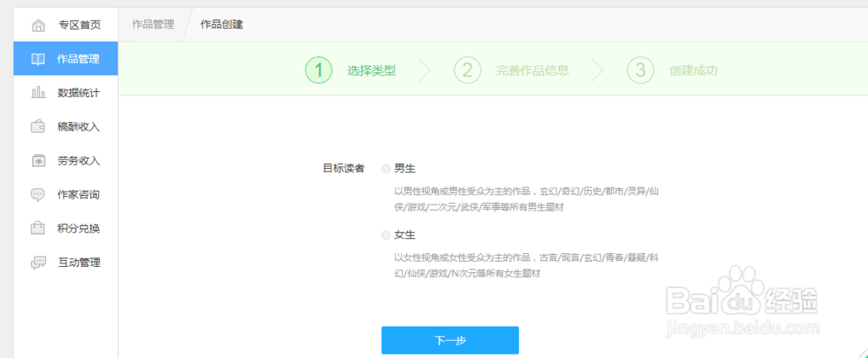868x358 pixels.
Task: Click the 选择类型 step label
Action: [372, 71]
